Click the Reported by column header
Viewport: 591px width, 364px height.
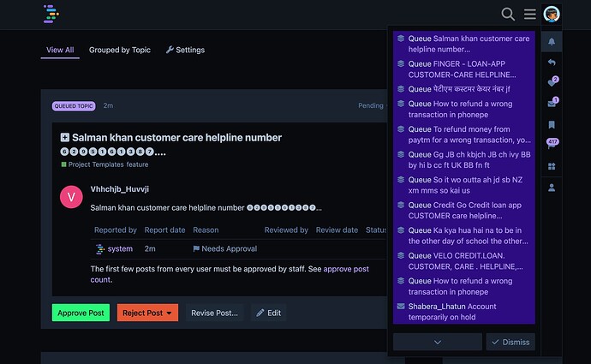(x=116, y=230)
